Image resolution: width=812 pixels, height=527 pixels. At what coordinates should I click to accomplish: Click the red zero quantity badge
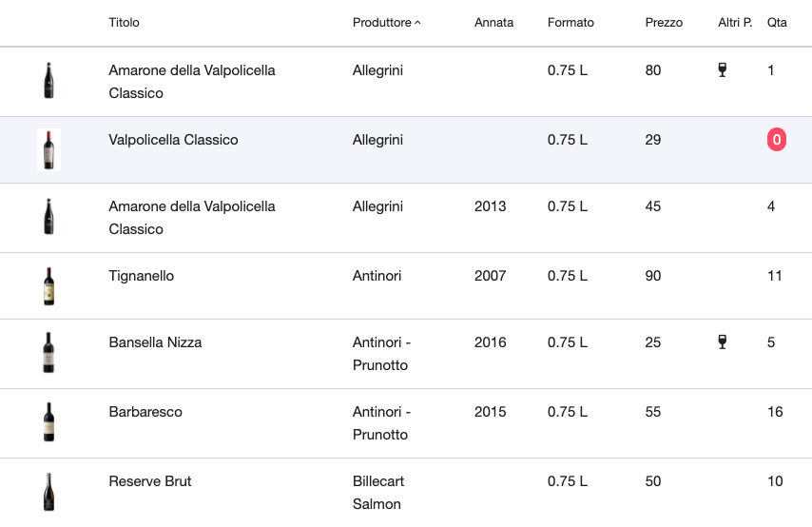coord(776,140)
